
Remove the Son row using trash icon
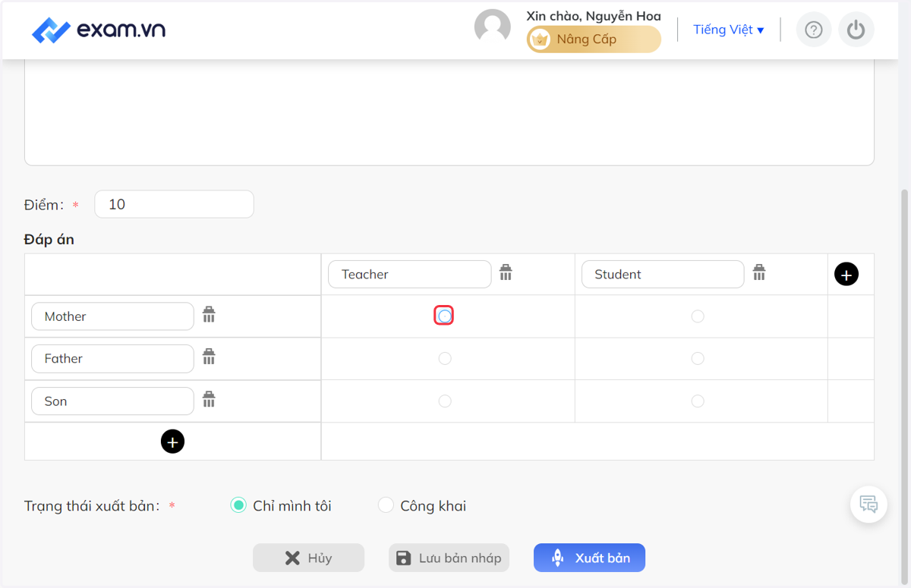209,399
